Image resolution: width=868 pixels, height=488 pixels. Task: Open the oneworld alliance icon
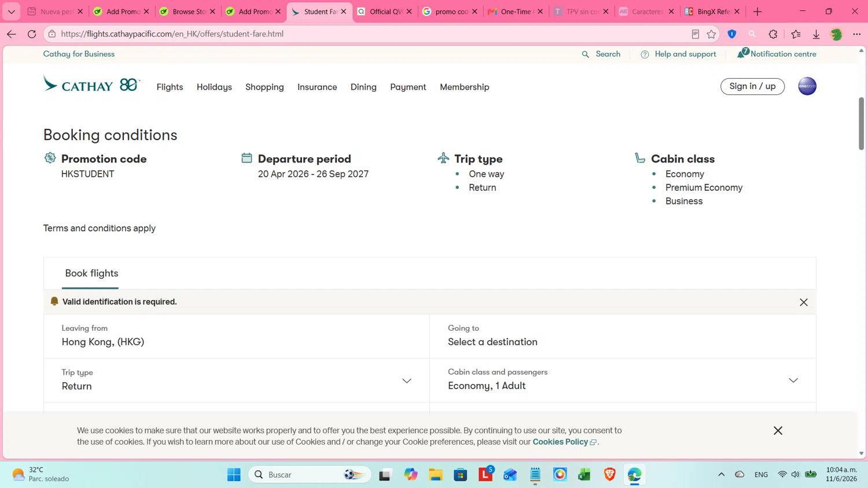[807, 86]
